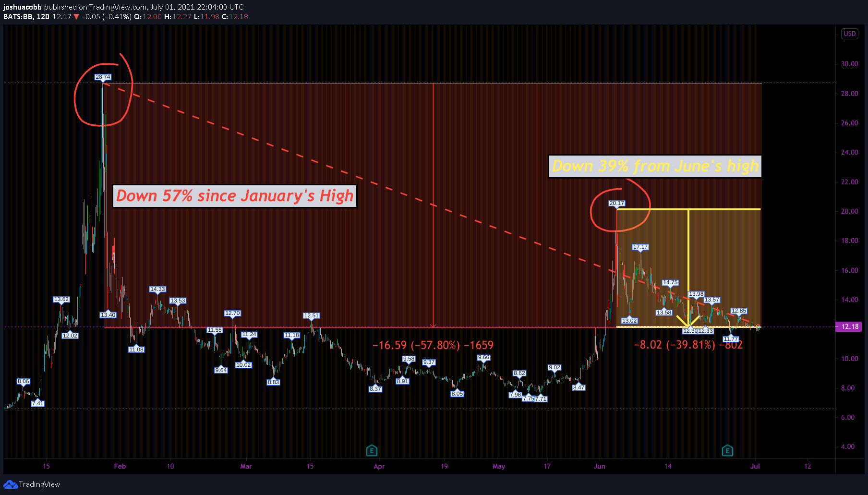
Task: Click the 8.83 pivot low label
Action: 273,382
